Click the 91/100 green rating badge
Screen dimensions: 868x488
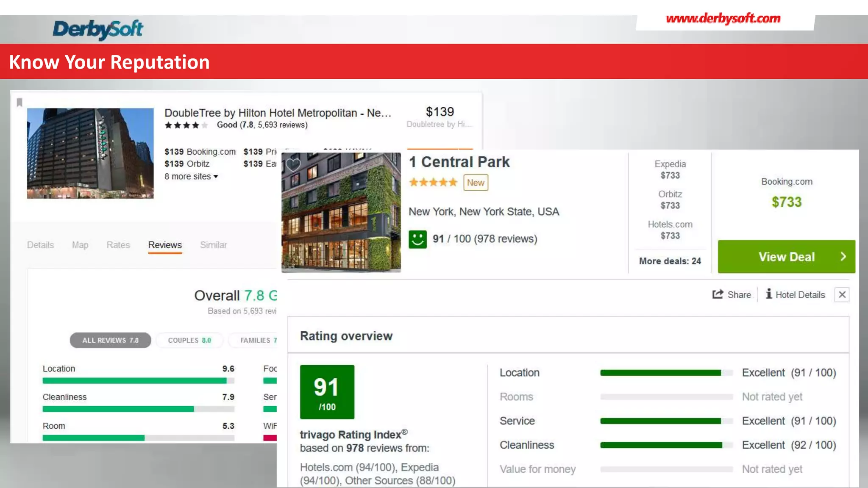point(327,392)
